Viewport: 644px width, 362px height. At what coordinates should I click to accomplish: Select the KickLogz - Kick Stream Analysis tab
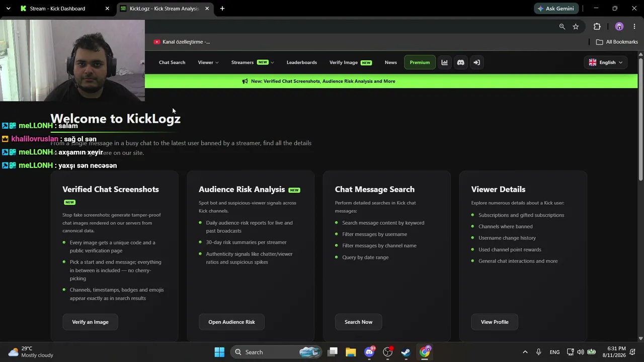(x=165, y=9)
